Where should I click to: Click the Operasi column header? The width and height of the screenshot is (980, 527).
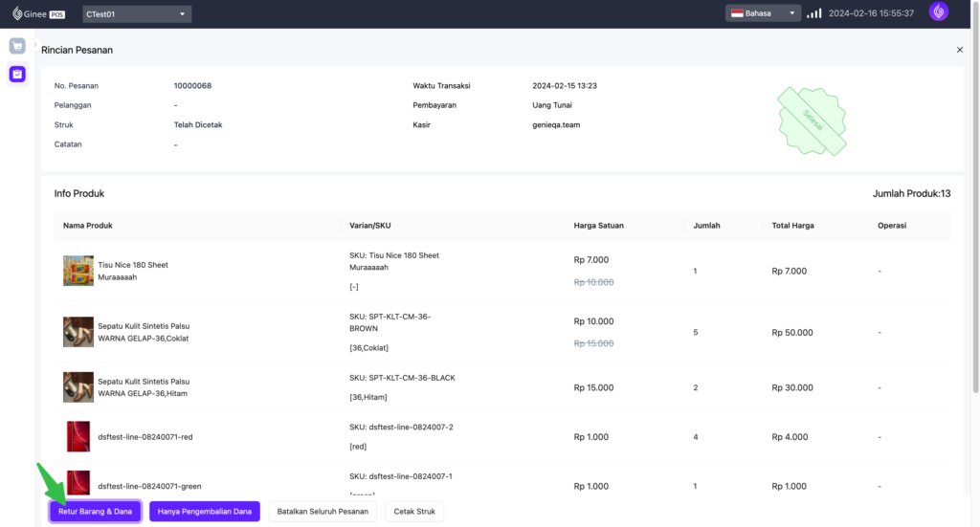[892, 226]
